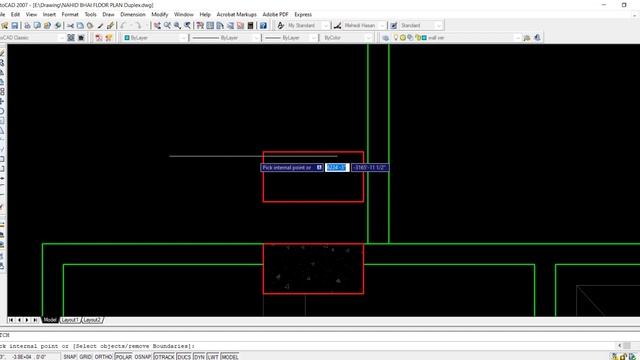This screenshot has width=640, height=360.
Task: Switch to the Layout2 tab
Action: (x=92, y=320)
